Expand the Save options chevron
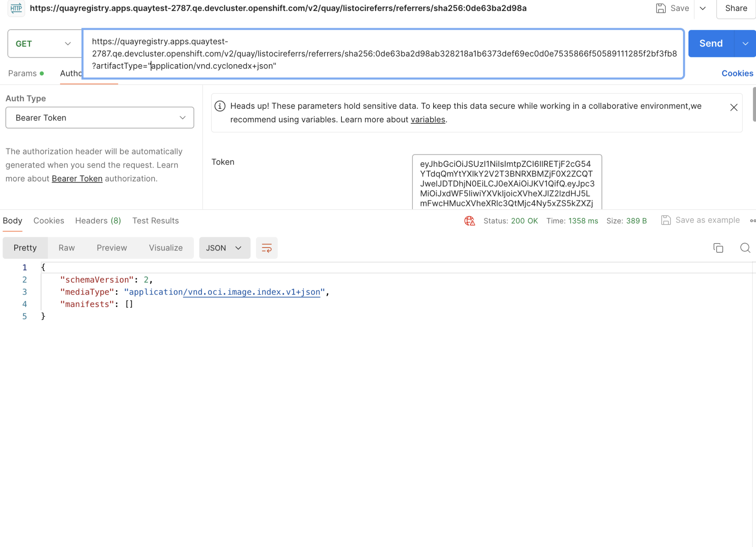This screenshot has width=756, height=547. (x=703, y=8)
